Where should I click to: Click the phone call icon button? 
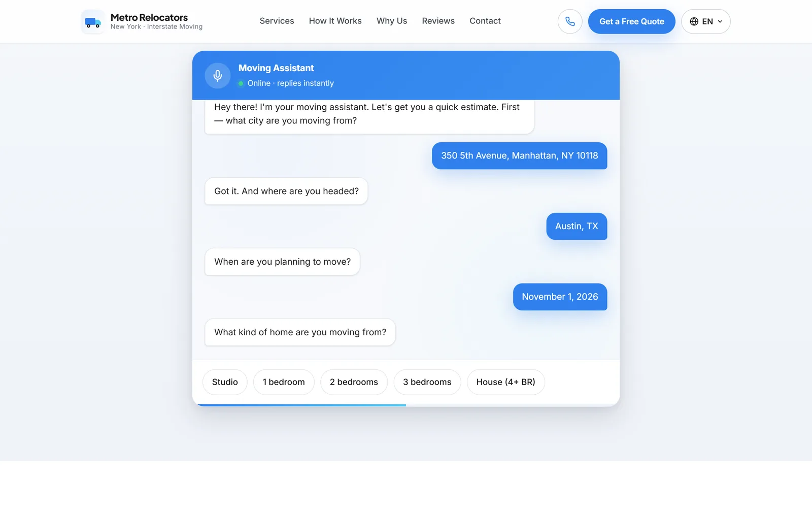(x=570, y=21)
